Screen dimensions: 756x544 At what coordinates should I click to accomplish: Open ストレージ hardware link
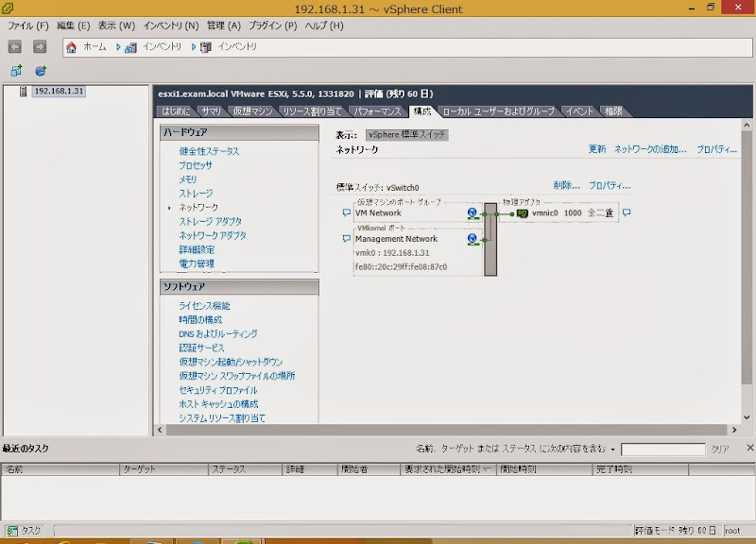[x=196, y=194]
